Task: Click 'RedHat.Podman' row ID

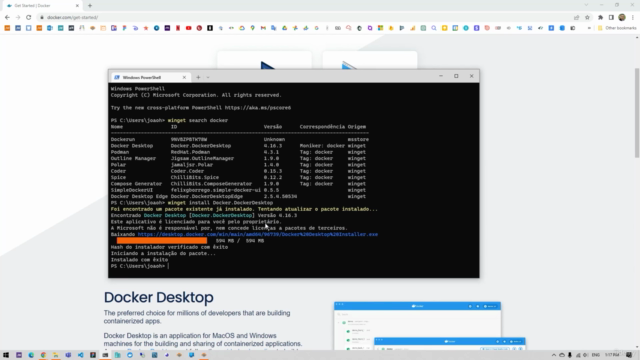Action: (x=190, y=152)
